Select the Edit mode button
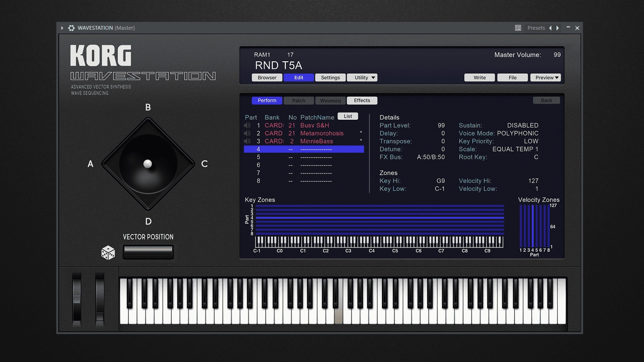 (x=299, y=78)
